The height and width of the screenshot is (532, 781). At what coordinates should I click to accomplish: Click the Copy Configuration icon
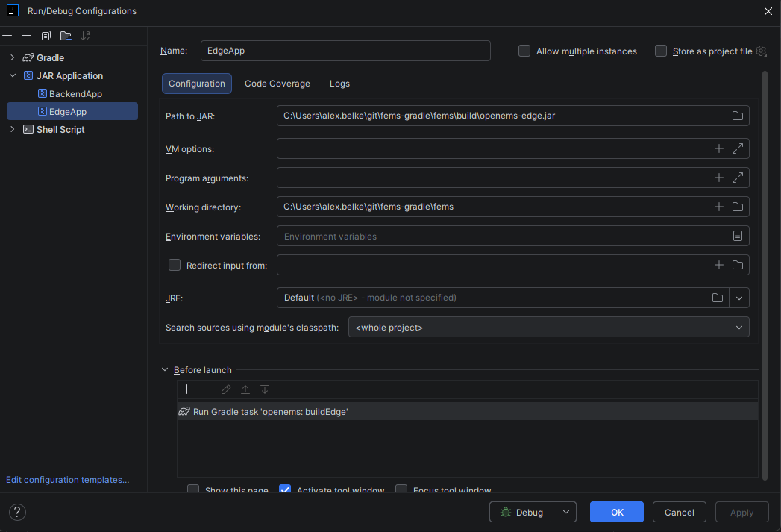[x=46, y=36]
